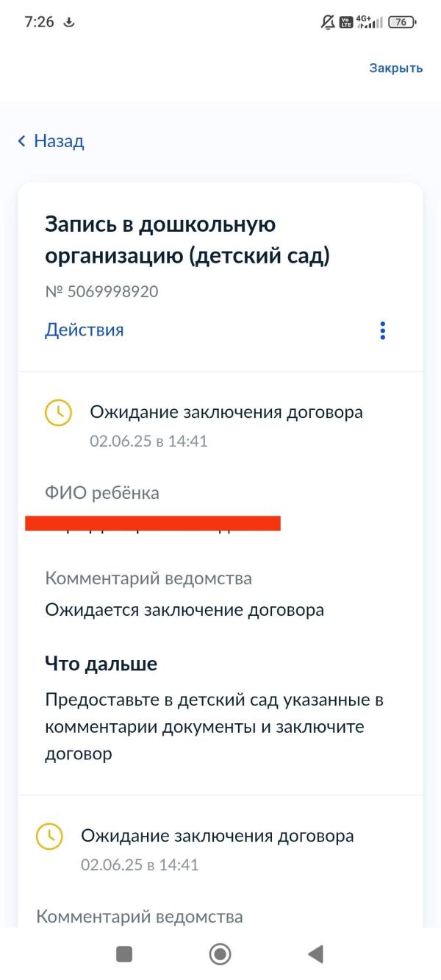Screen dimensions: 441x980
Task: Tap the download arrow status icon
Action: click(x=69, y=22)
